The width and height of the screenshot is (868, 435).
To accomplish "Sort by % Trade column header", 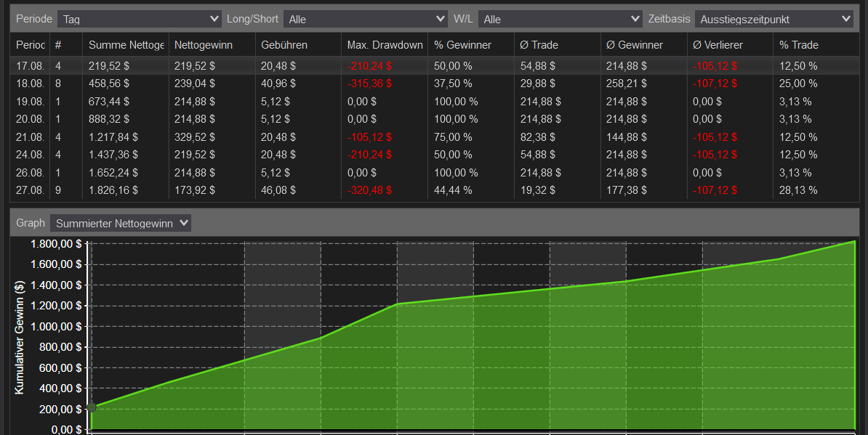I will tap(816, 45).
